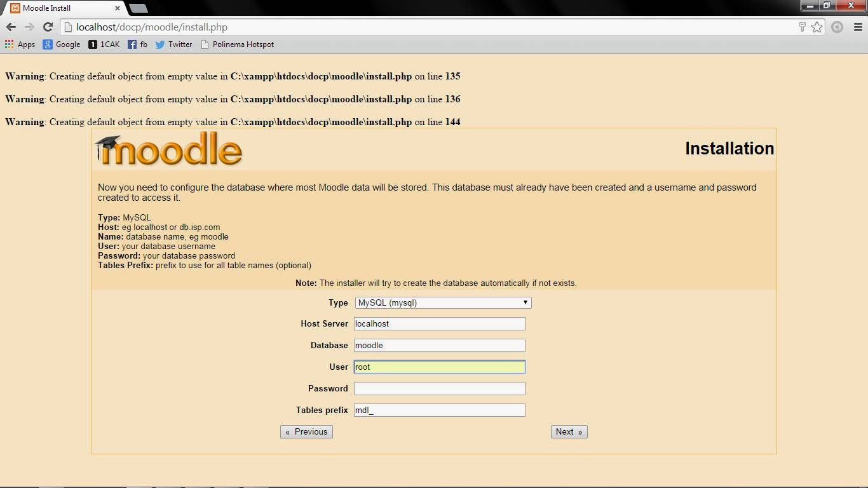The image size is (868, 488).
Task: Select the Tables prefix field showing mdl_
Action: tap(439, 410)
